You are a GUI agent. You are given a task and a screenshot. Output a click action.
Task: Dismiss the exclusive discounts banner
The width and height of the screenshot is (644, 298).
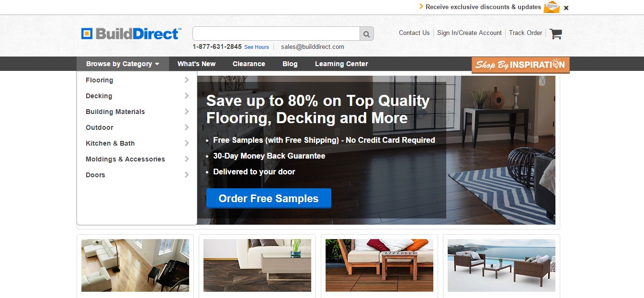(x=566, y=8)
